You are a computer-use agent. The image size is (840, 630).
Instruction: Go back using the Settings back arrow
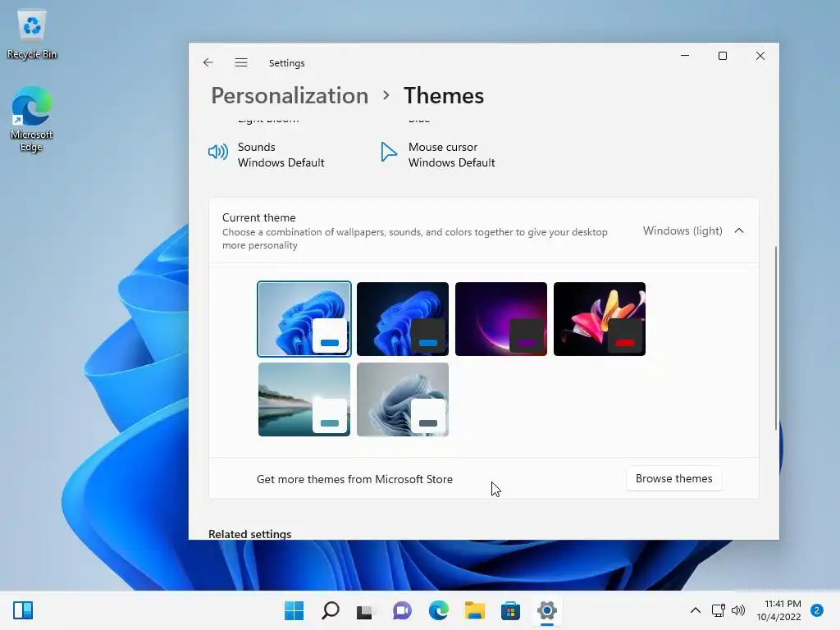pyautogui.click(x=208, y=62)
